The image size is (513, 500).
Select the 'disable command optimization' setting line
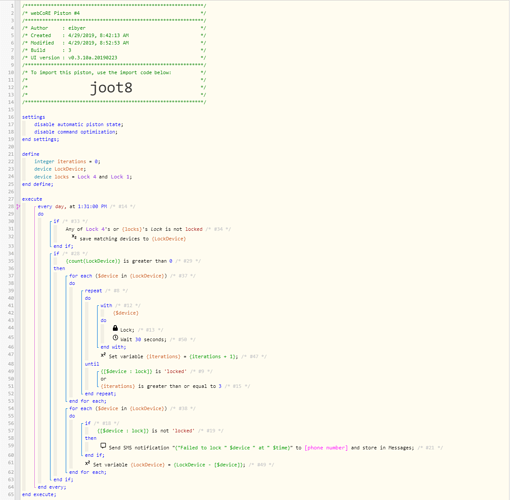coord(76,132)
